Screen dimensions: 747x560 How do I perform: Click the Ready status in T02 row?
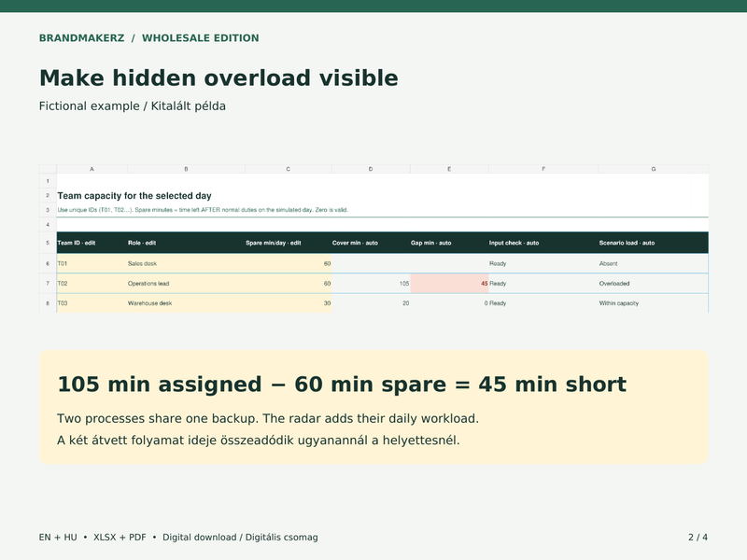[x=543, y=284]
